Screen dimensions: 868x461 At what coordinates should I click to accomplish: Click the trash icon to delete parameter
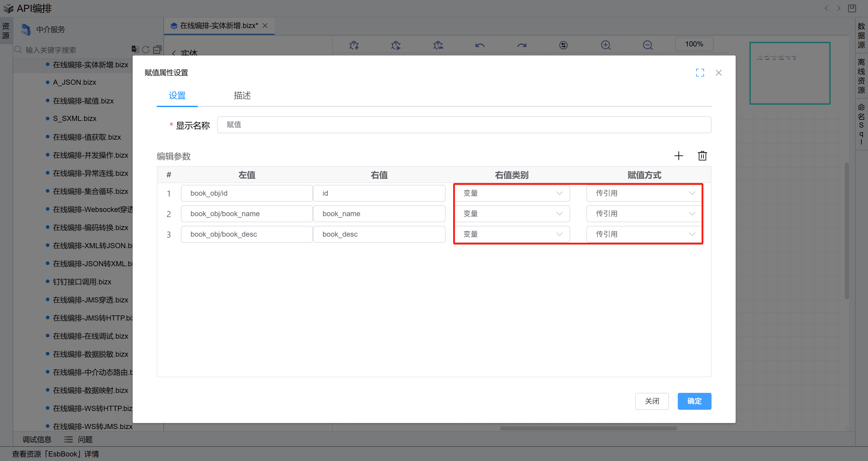(702, 156)
